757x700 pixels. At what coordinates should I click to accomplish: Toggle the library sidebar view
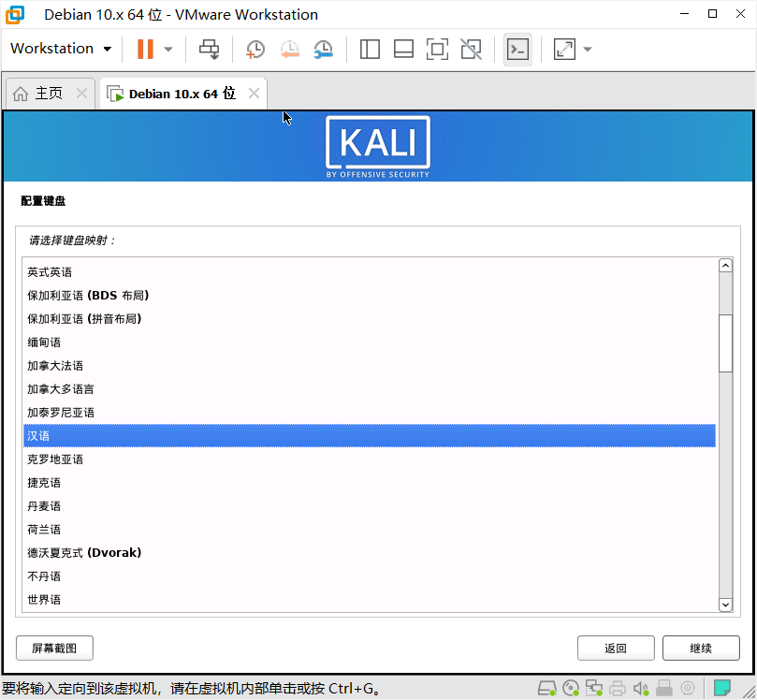point(370,49)
